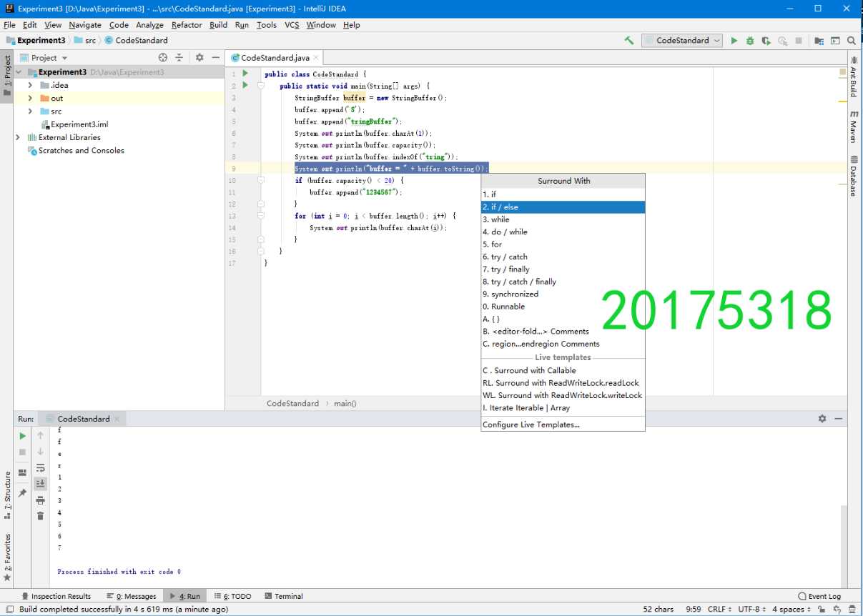
Task: Open the UTF-8 encoding selector
Action: 753,610
